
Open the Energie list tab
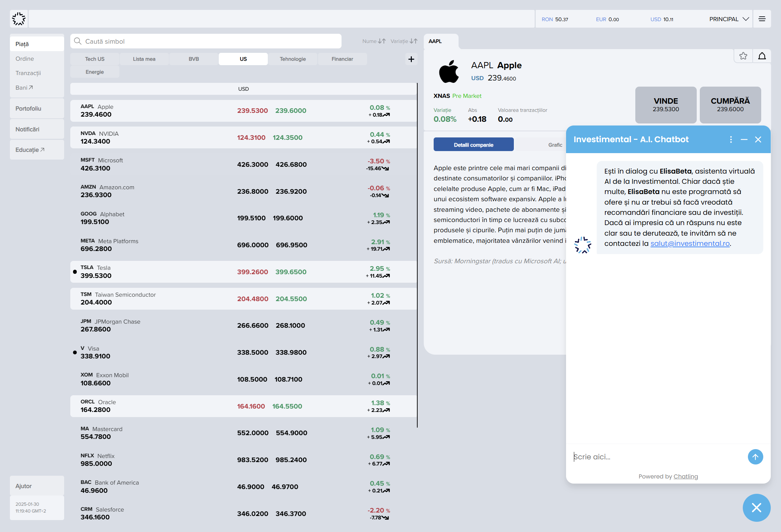pyautogui.click(x=95, y=72)
